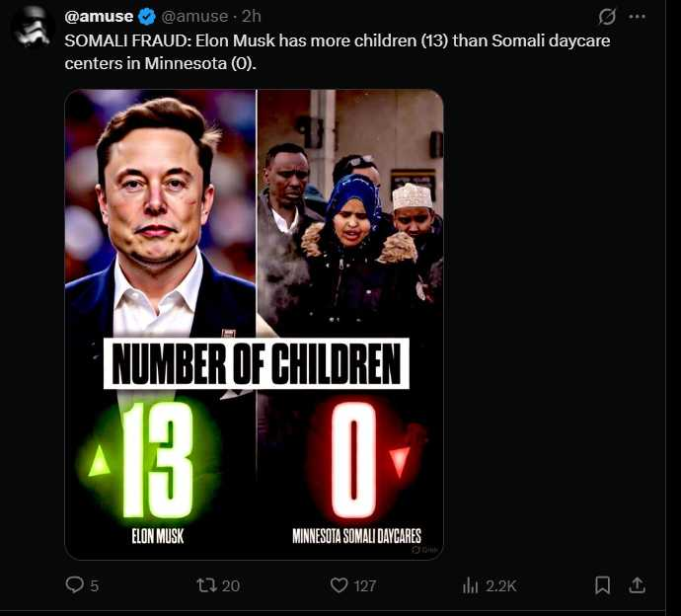
Task: Open the bold @amuse display name
Action: [x=98, y=17]
